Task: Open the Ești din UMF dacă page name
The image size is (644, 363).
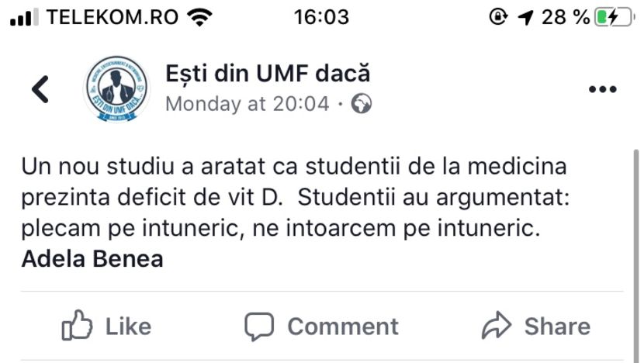Action: pos(268,74)
